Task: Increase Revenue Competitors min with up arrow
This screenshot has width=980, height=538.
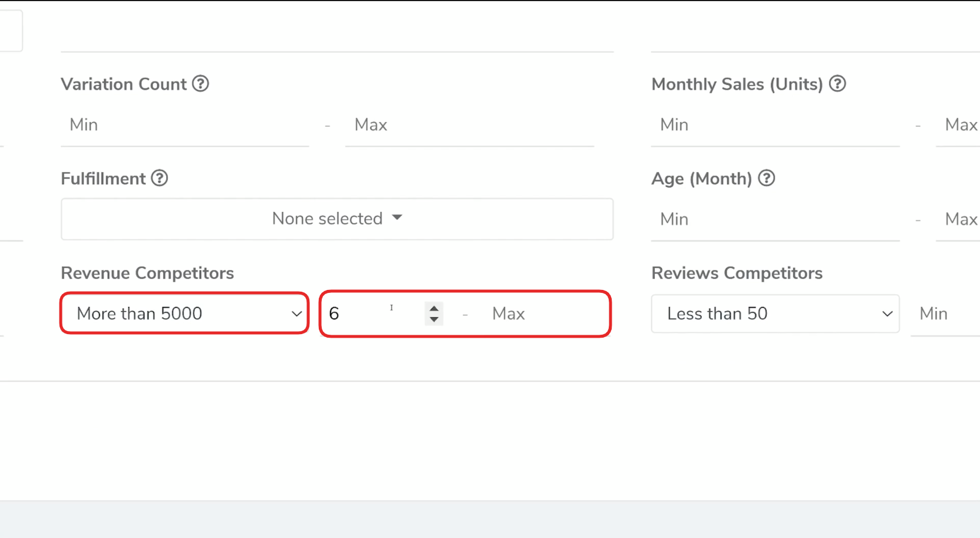Action: (434, 308)
